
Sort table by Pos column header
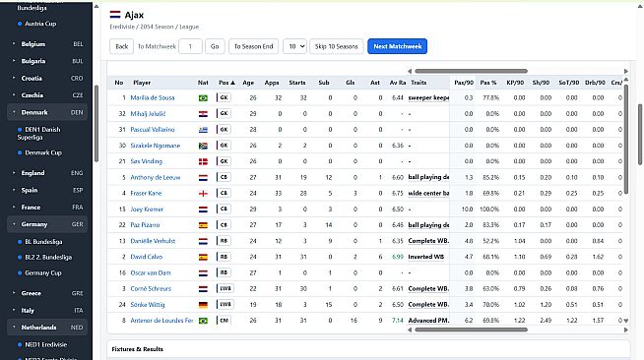pos(226,83)
